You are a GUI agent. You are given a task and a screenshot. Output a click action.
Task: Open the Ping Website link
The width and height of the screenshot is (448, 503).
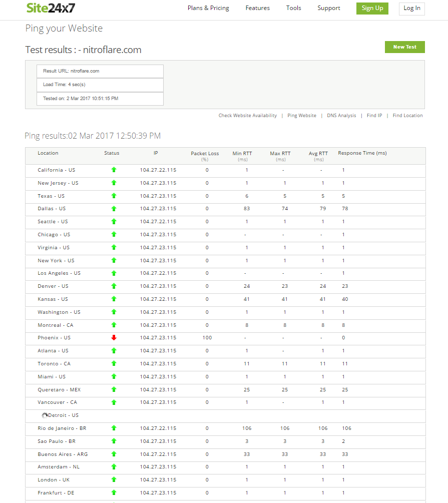click(302, 116)
